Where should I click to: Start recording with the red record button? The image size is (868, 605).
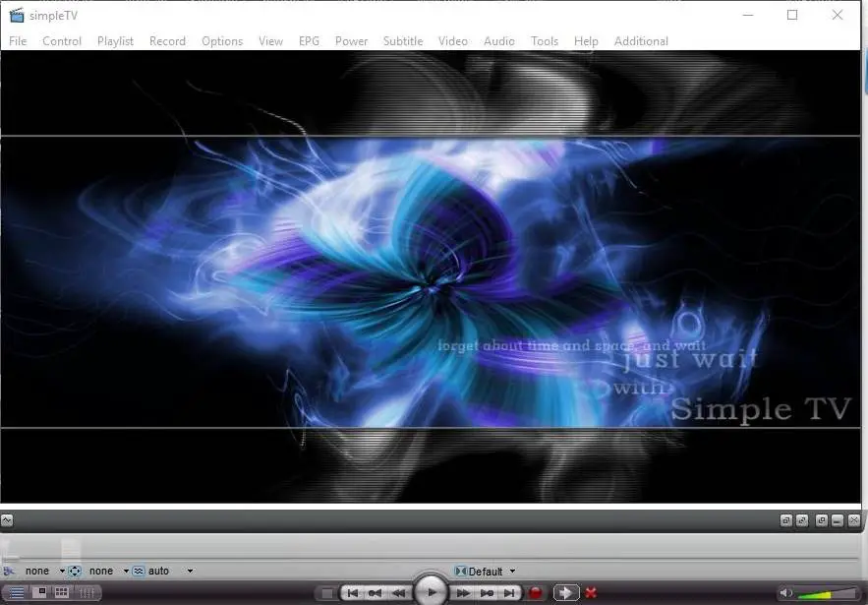(536, 593)
